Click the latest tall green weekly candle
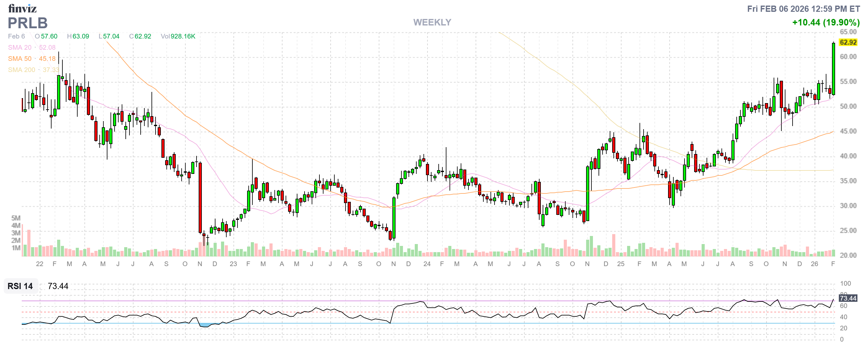 tap(833, 69)
